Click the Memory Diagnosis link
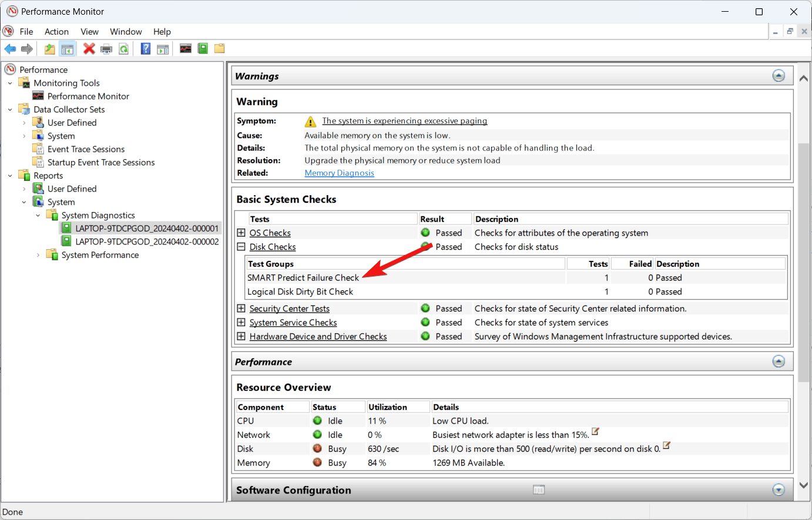This screenshot has width=812, height=520. tap(339, 173)
